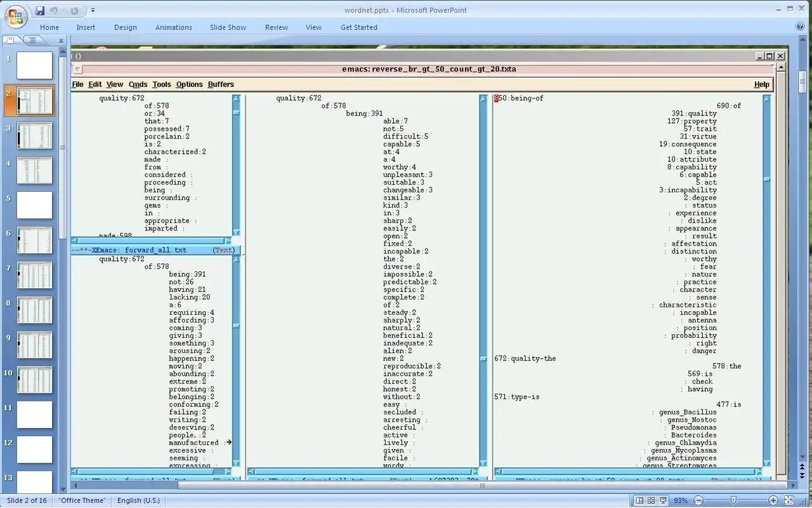812x508 pixels.
Task: Select slide 10 thumbnail
Action: point(34,380)
